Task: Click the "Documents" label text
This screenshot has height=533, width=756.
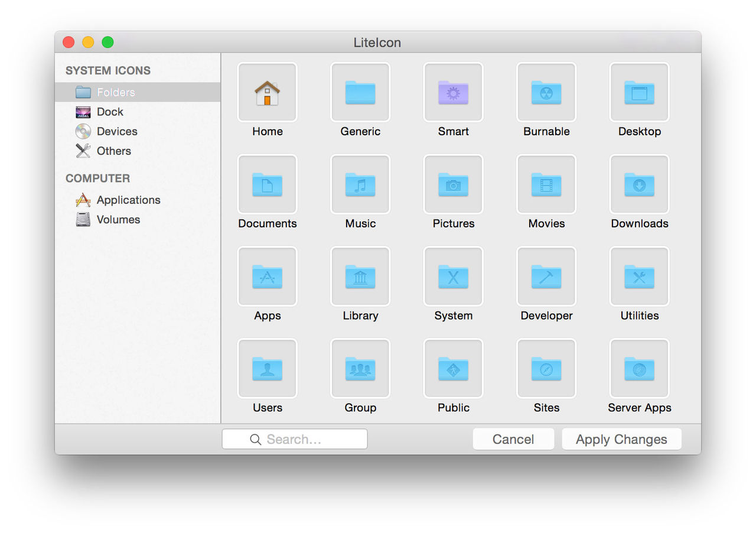Action: pyautogui.click(x=268, y=223)
